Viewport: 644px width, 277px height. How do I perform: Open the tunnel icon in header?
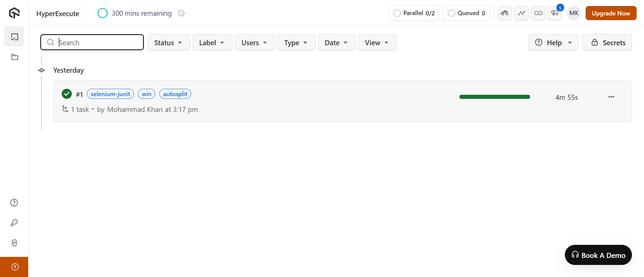tap(505, 13)
